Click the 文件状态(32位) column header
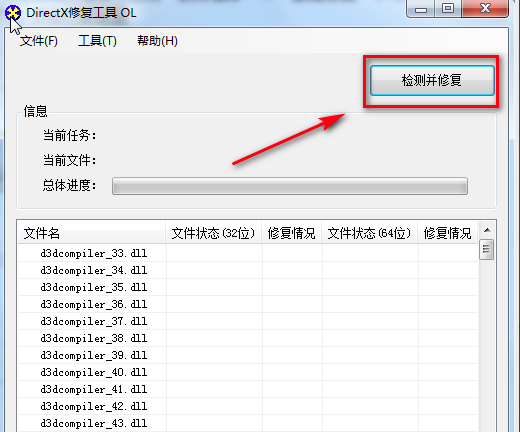The height and width of the screenshot is (432, 520). [213, 233]
